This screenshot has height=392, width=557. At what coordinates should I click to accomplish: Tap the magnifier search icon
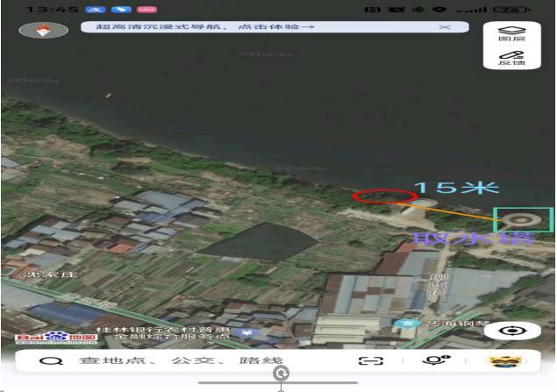[54, 361]
